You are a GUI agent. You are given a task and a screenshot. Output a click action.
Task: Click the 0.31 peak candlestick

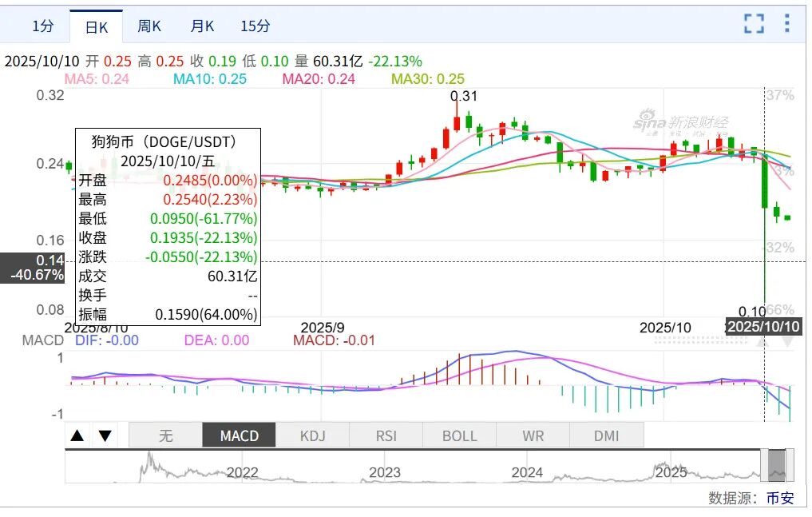point(457,121)
